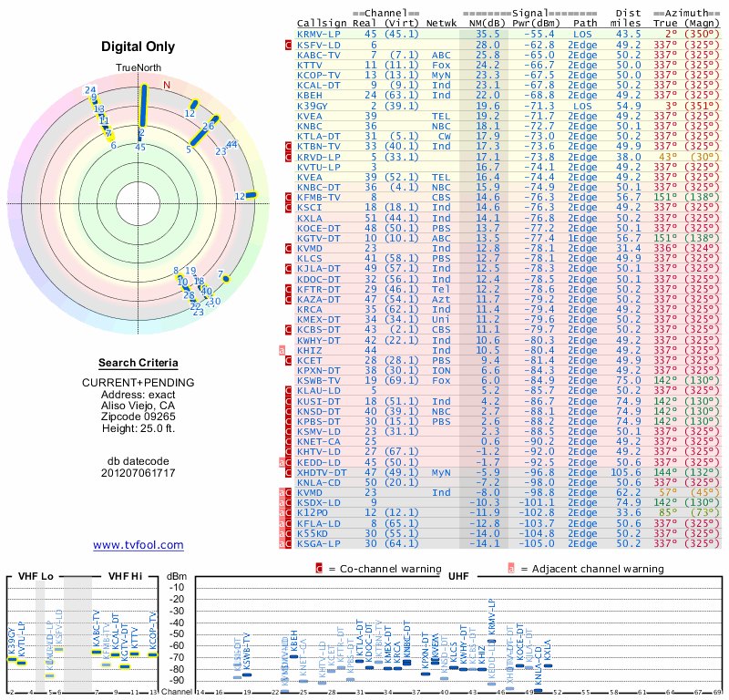Click the co-channel icon next to KCET
Image resolution: width=729 pixels, height=700 pixels.
pos(288,360)
